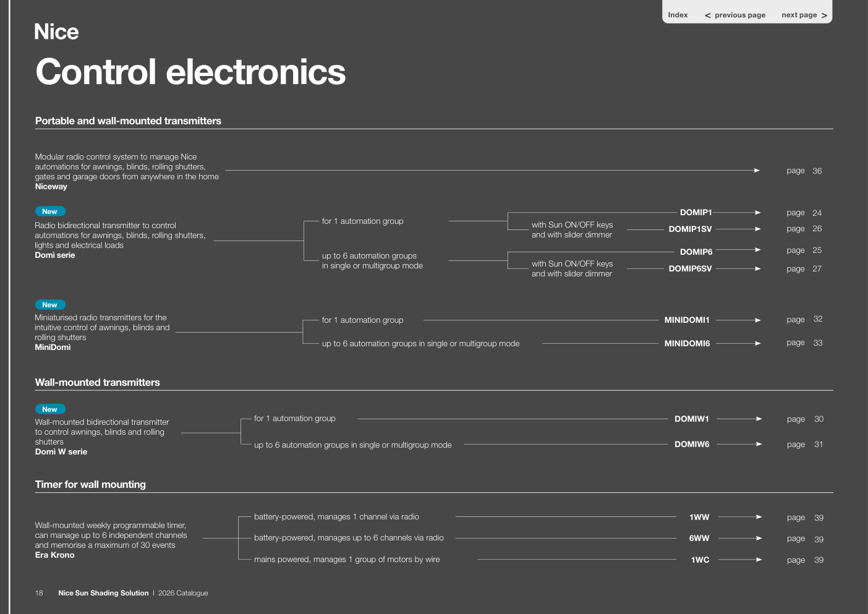Select the MINIDOMI6 product code
The height and width of the screenshot is (614, 868).
687,343
